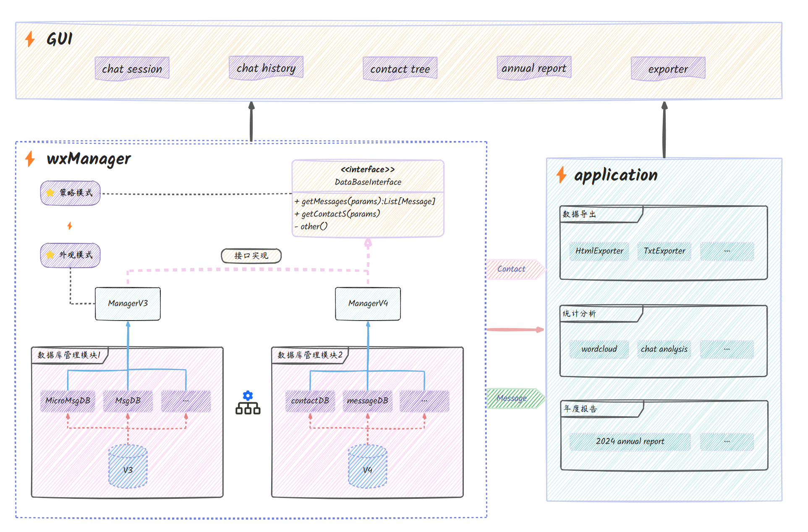
Task: Click the HtmlExporter block
Action: coord(599,251)
